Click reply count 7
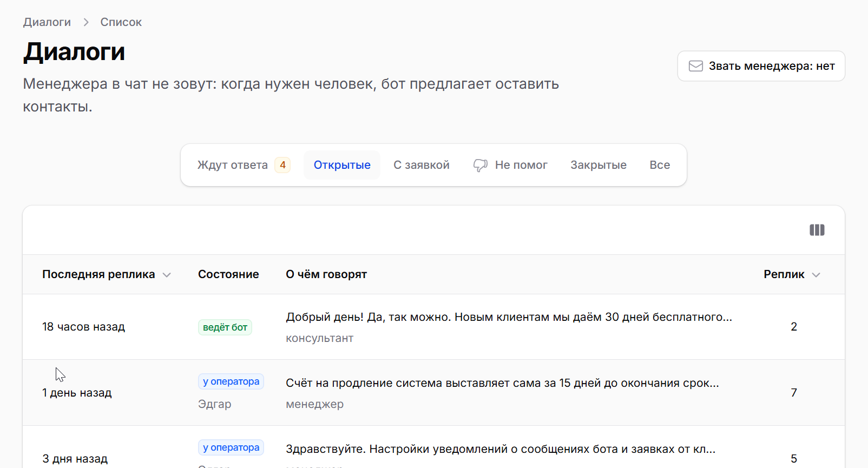Screen dimensions: 868x468 (x=794, y=393)
